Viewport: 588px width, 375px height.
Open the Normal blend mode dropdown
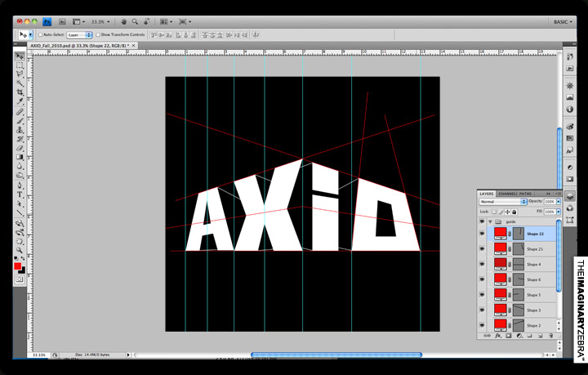[502, 201]
